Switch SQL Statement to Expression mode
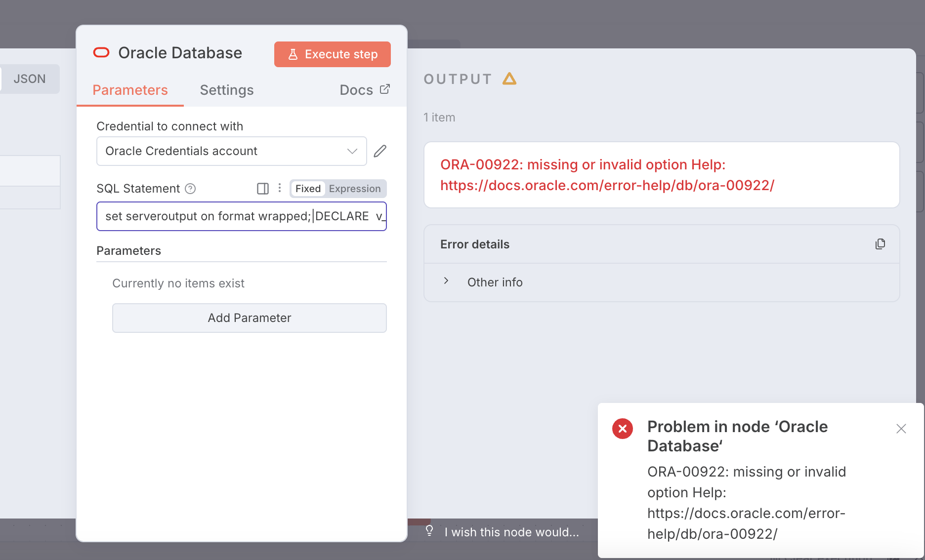This screenshot has width=925, height=560. point(355,188)
